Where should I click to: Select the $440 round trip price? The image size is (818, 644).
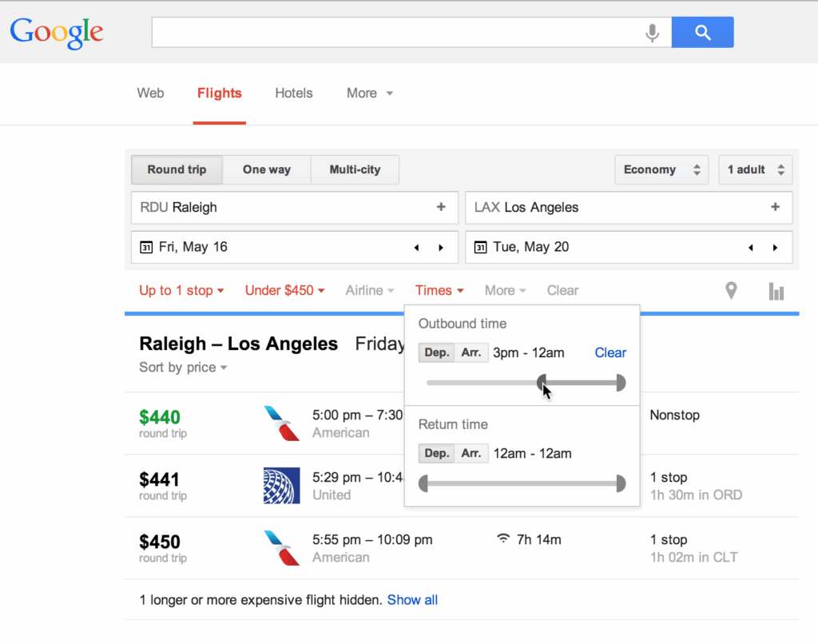[x=160, y=417]
